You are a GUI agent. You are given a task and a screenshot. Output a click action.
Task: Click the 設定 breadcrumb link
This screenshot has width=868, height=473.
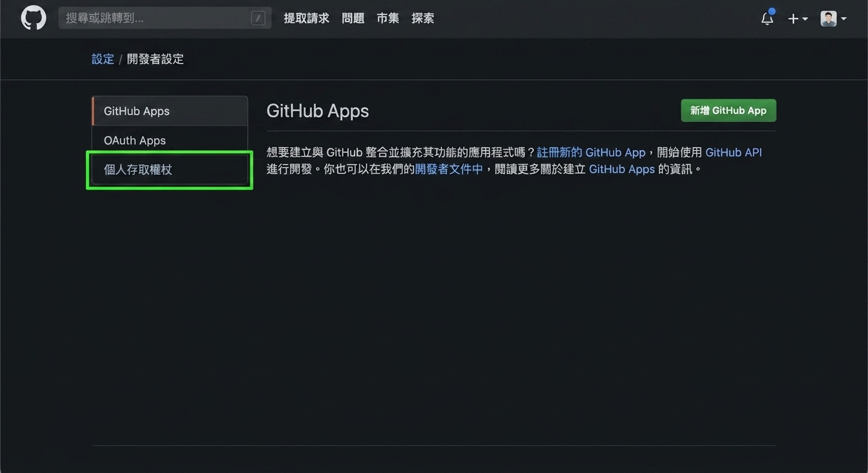pyautogui.click(x=103, y=59)
